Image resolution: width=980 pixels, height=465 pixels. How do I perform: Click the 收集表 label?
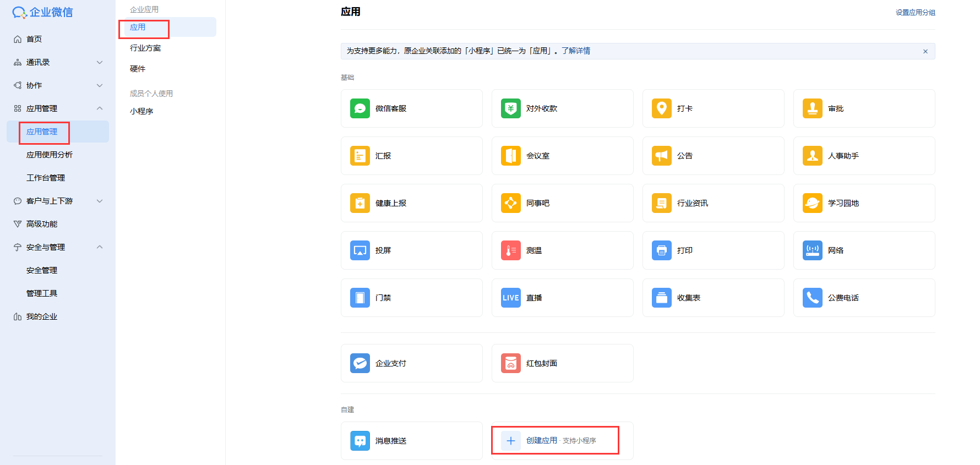coord(689,298)
